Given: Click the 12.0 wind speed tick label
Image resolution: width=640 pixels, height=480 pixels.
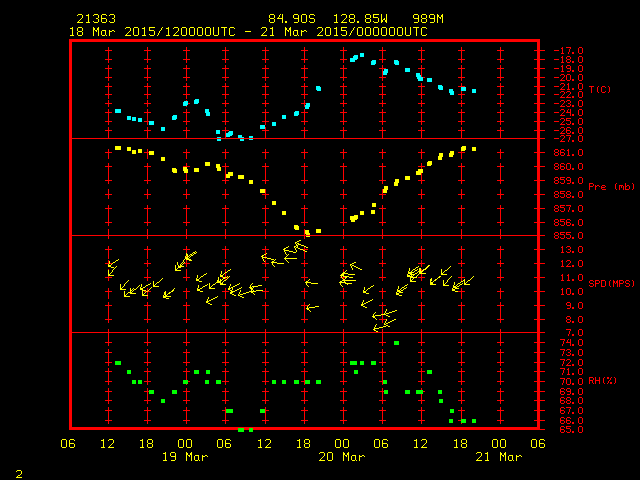Looking at the screenshot, I should point(571,264).
